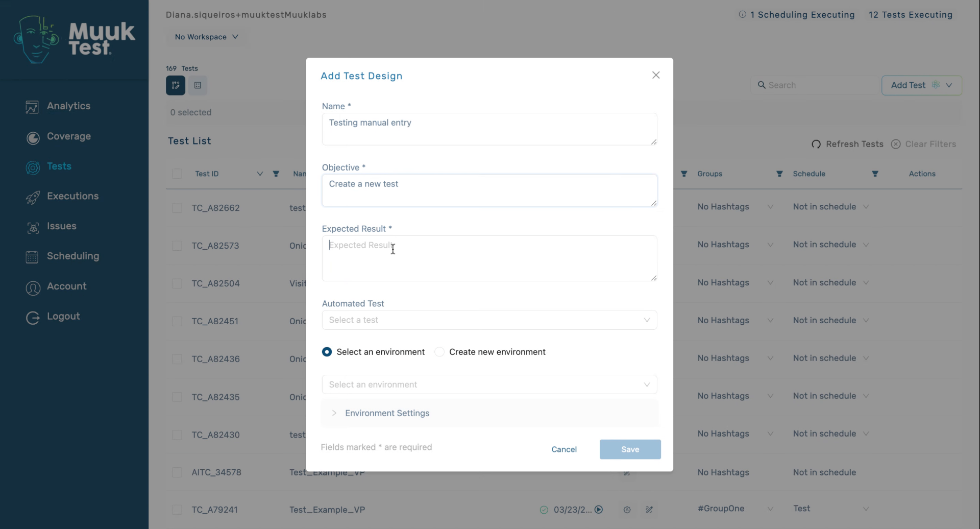This screenshot has width=980, height=529.
Task: Switch to the list view icon beside tree view
Action: [198, 85]
